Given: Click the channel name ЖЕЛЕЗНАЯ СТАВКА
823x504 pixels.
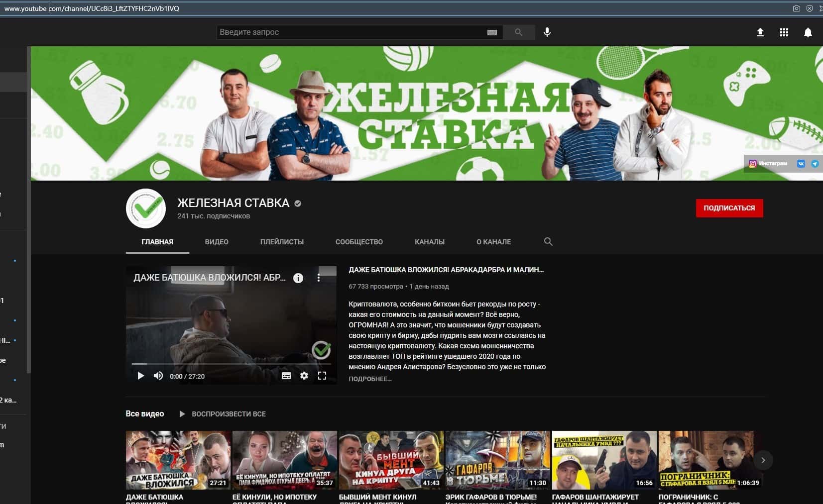Looking at the screenshot, I should tap(234, 203).
